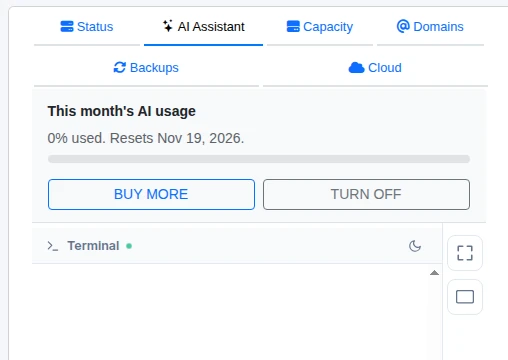Switch to the Capacity tab
Image resolution: width=508 pixels, height=360 pixels.
320,27
